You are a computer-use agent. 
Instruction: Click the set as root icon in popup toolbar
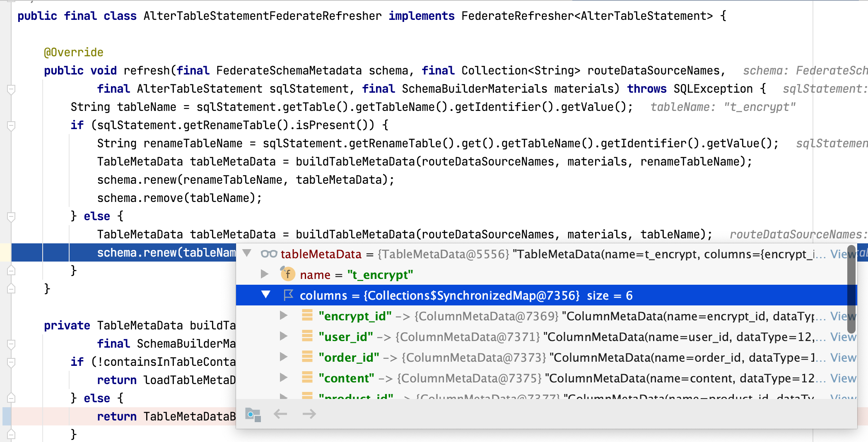click(x=253, y=414)
